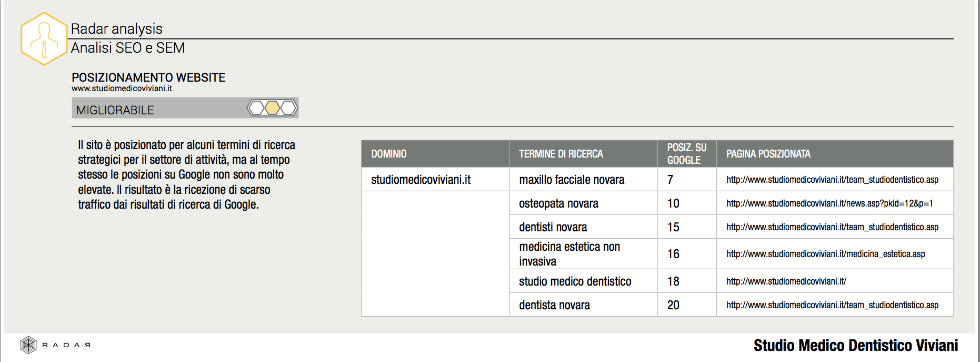Screen dimensions: 980x362
Task: Open the studiomedicoviviani.it homepage link in table
Action: [786, 281]
